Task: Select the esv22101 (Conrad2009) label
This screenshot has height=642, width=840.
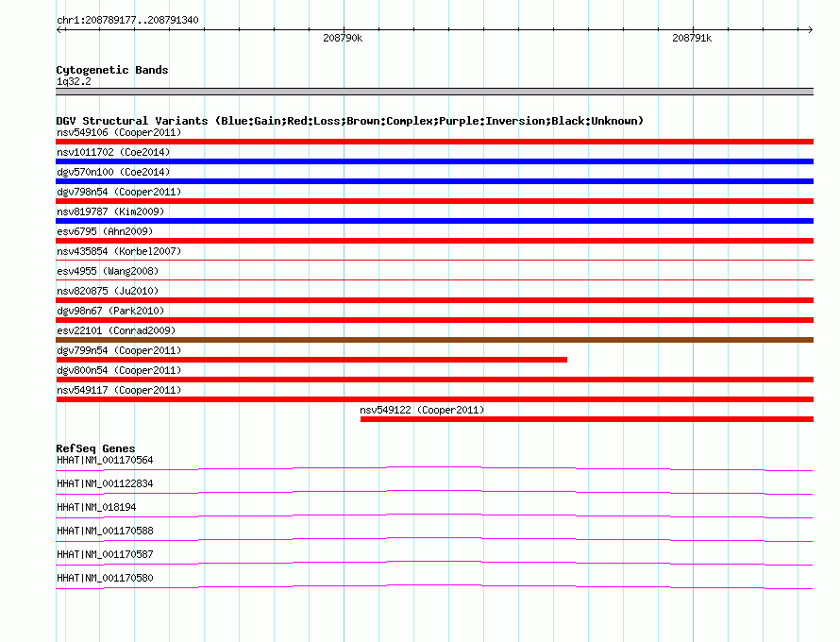Action: point(116,330)
